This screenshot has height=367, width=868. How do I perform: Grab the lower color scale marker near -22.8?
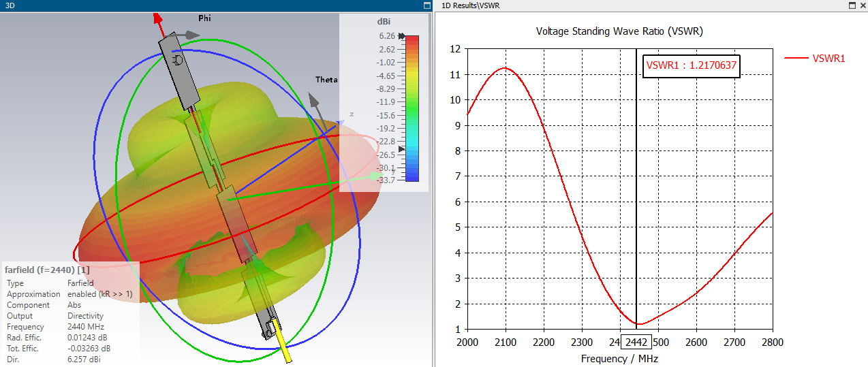tap(401, 148)
